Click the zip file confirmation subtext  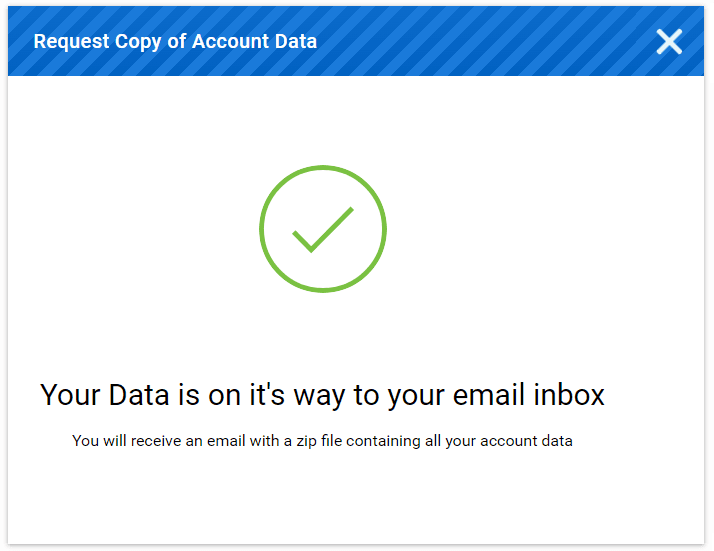[x=322, y=441]
